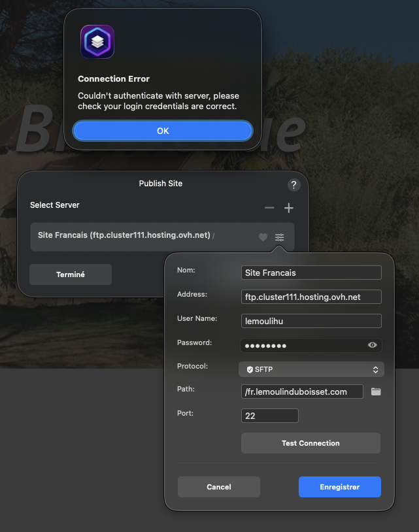Click the Port field showing 22
Viewport: 419px width, 532px height.
[x=270, y=416]
